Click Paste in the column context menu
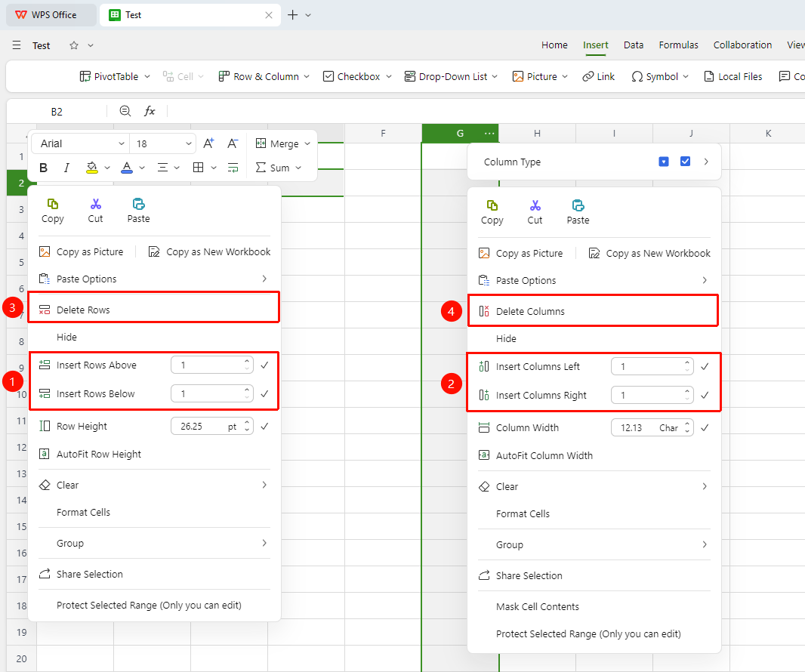This screenshot has width=805, height=672. 578,212
